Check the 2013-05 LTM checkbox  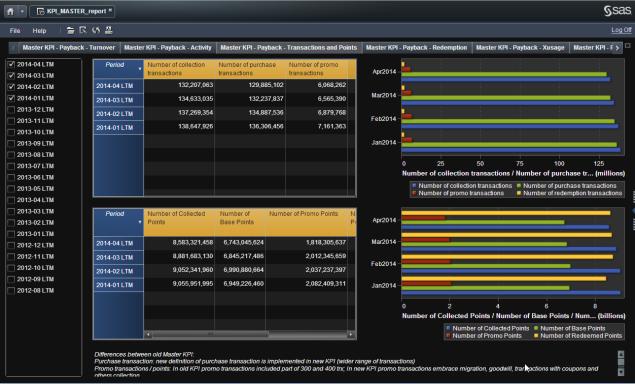coord(11,189)
